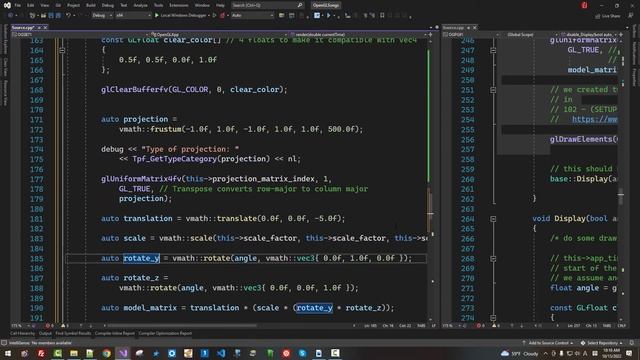Close the left Source.cpp tab

(x=45, y=27)
